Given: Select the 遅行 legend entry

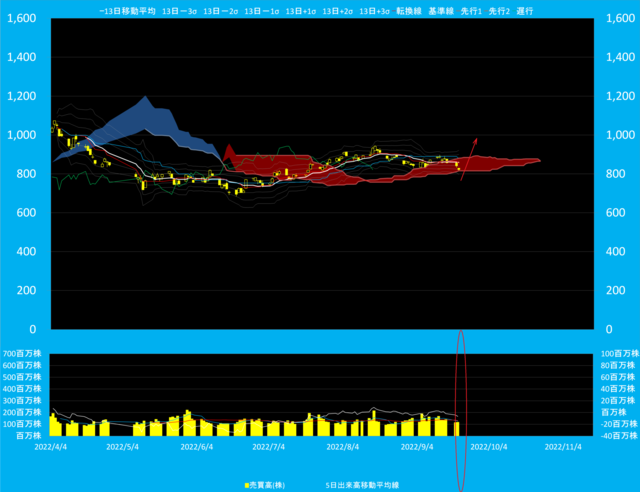Looking at the screenshot, I should (525, 11).
